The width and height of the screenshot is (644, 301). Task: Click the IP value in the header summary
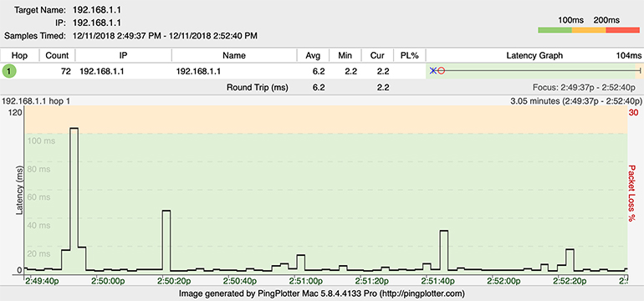click(96, 23)
